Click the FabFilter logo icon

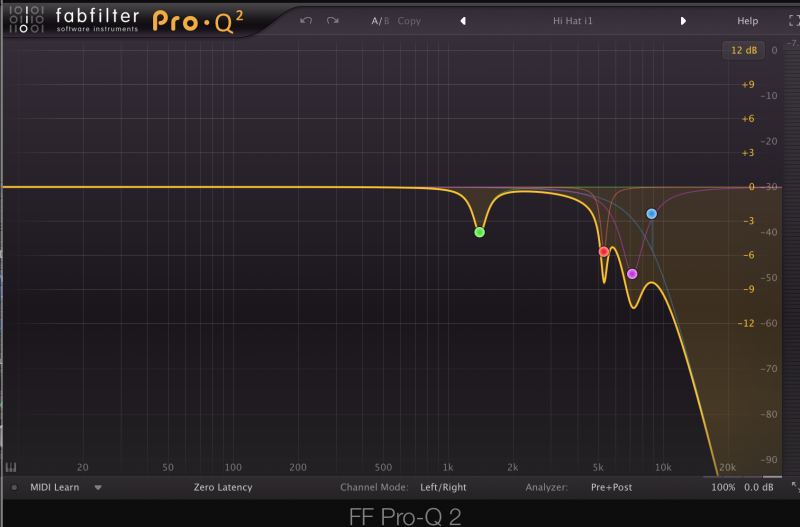[27, 20]
